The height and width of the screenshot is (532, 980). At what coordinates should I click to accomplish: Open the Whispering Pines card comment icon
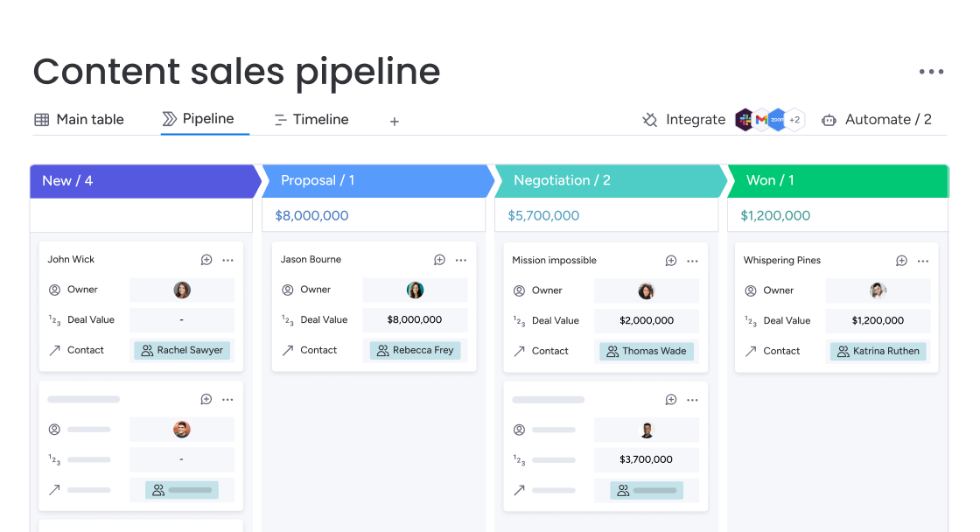[x=901, y=261]
